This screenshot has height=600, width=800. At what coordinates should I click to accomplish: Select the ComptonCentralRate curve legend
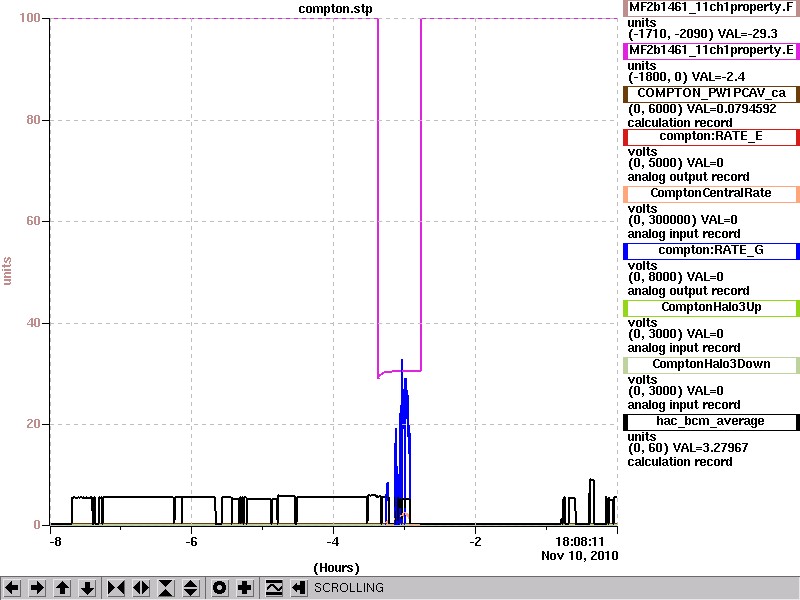click(x=711, y=193)
